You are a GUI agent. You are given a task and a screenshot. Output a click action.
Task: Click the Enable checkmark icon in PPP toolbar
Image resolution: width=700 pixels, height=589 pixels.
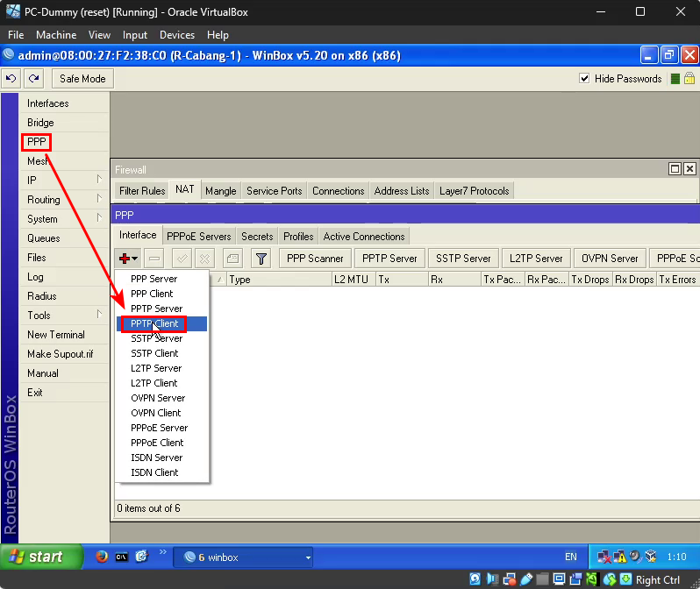[182, 259]
